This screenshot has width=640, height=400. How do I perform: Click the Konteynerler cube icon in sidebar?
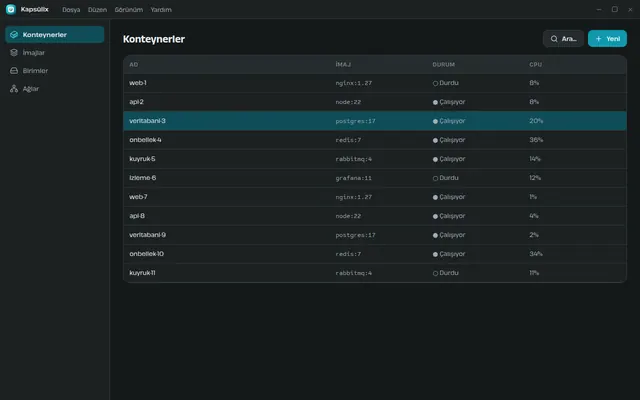point(14,35)
